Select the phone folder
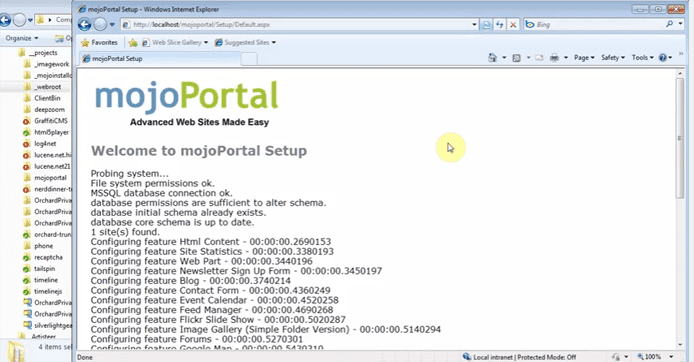The image size is (694, 362). point(39,246)
